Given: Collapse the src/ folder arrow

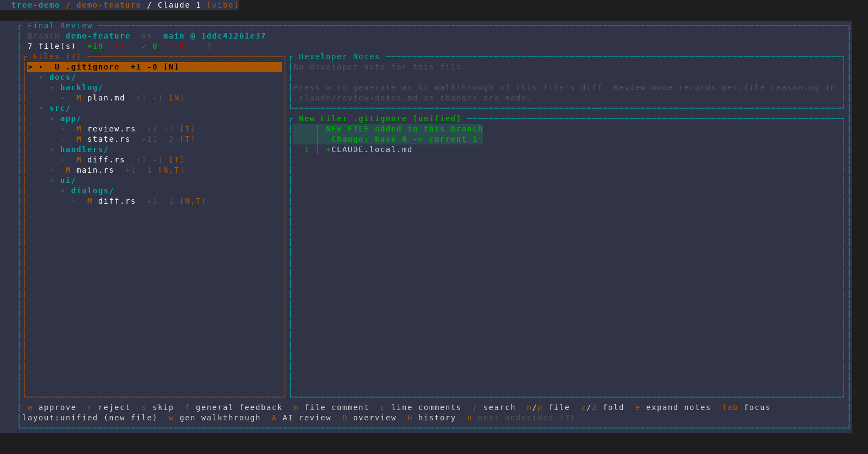Looking at the screenshot, I should click(41, 108).
